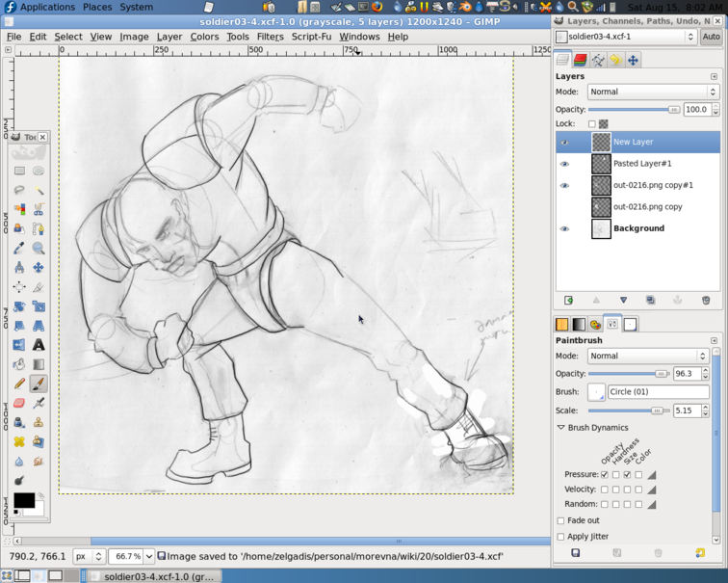Screen dimensions: 728x583
Task: Select the Text tool in toolbox
Action: coord(39,345)
